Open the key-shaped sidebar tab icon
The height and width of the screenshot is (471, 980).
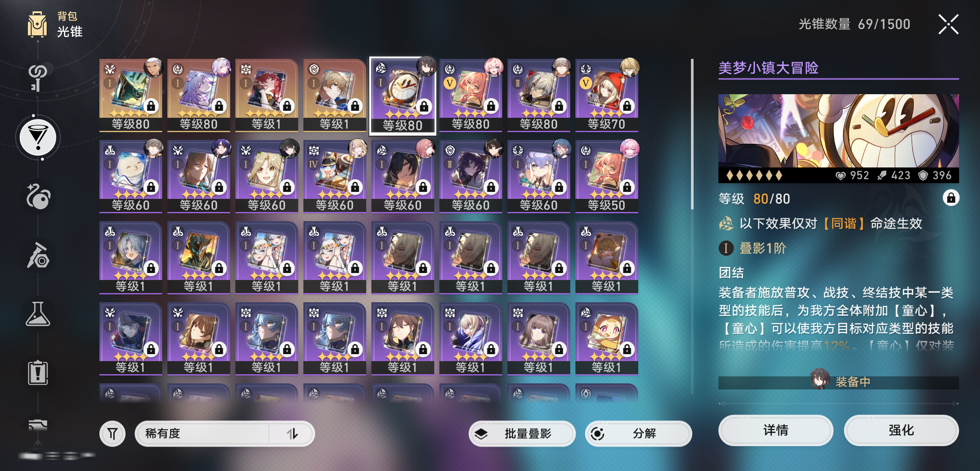click(38, 78)
